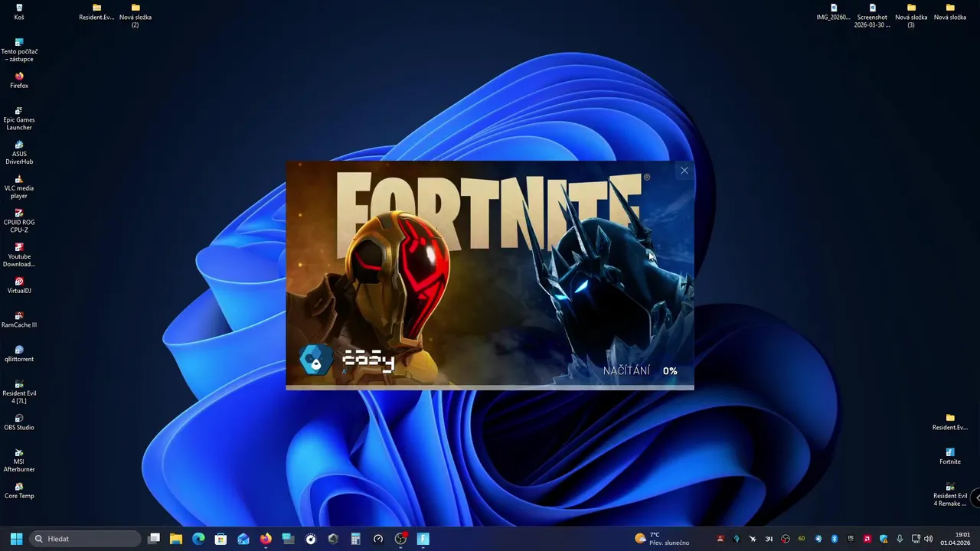Click the microphone tray icon
Image resolution: width=980 pixels, height=551 pixels.
(x=900, y=539)
